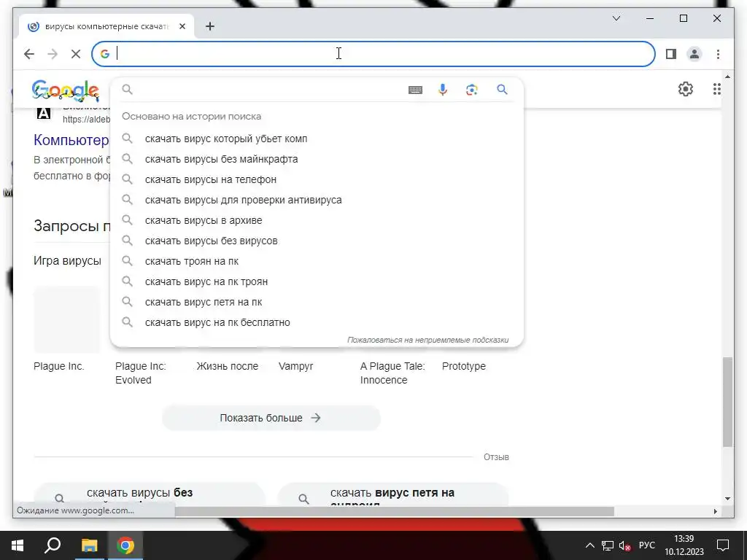Search by image with Google Lens
This screenshot has width=747, height=560.
(472, 90)
